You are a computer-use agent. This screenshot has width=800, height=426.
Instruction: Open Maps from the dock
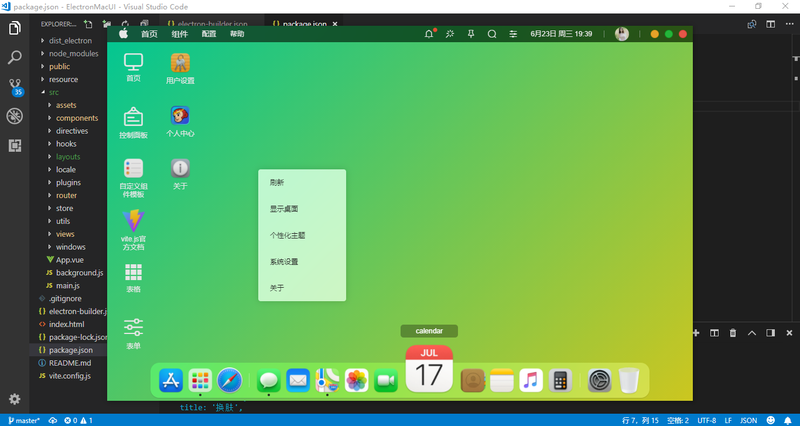(327, 381)
